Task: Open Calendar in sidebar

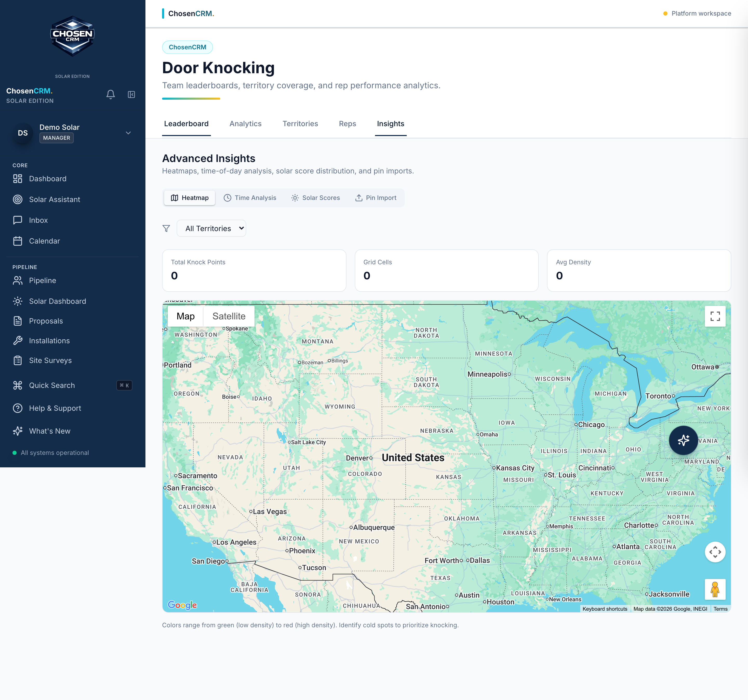Action: point(72,241)
